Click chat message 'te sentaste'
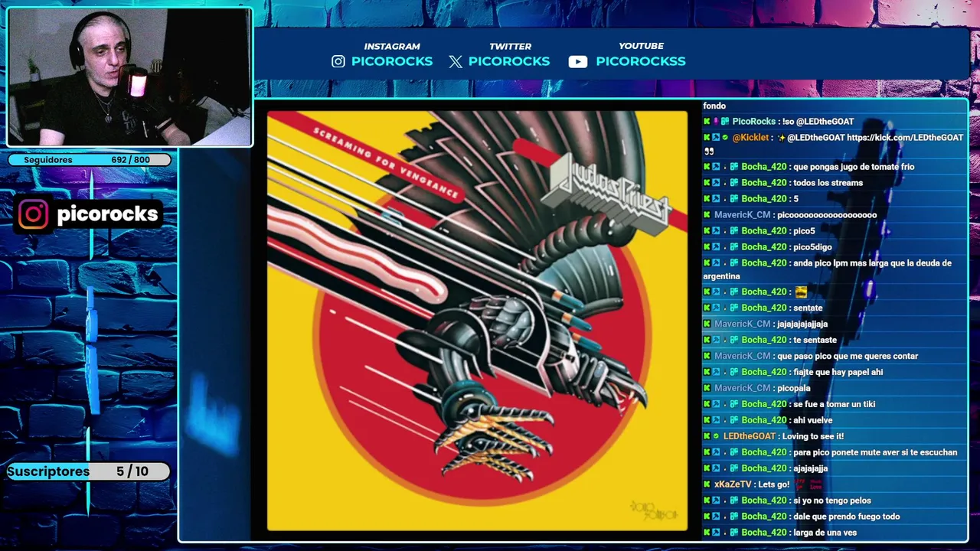The width and height of the screenshot is (980, 551). [815, 340]
